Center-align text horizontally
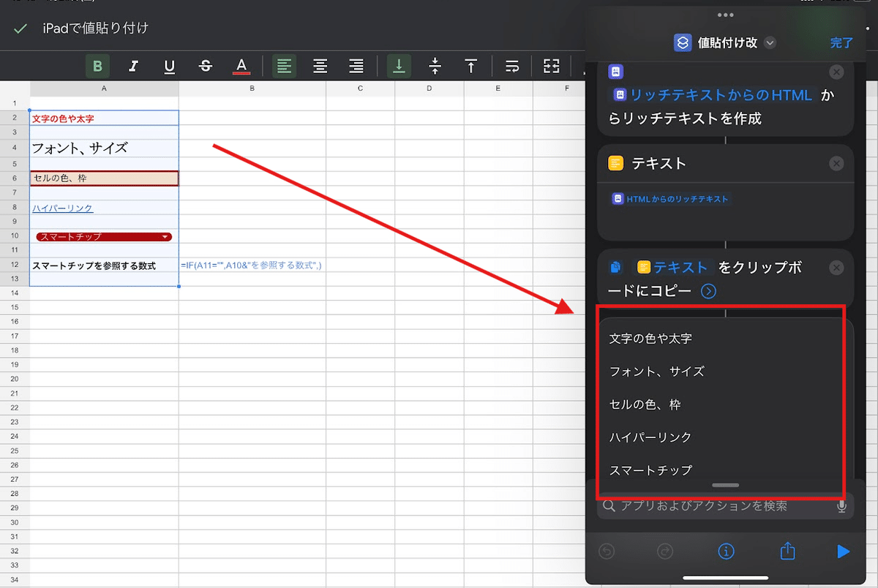878x588 pixels. pos(320,66)
